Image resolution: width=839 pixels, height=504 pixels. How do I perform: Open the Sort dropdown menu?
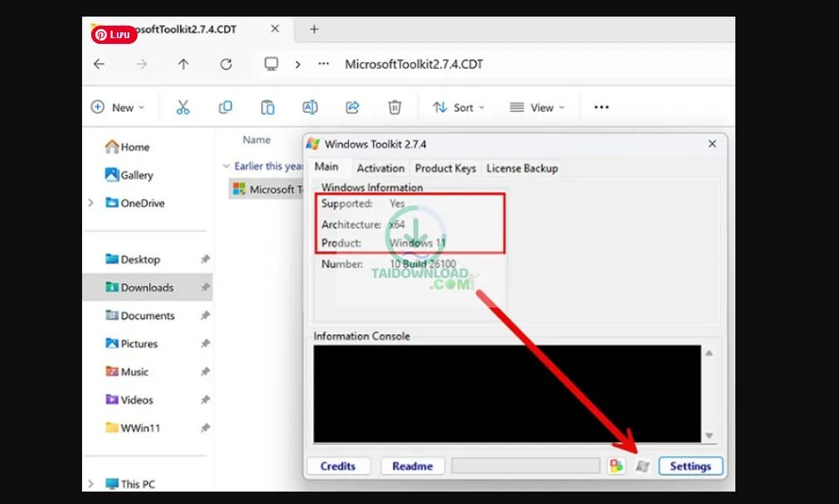coord(458,107)
